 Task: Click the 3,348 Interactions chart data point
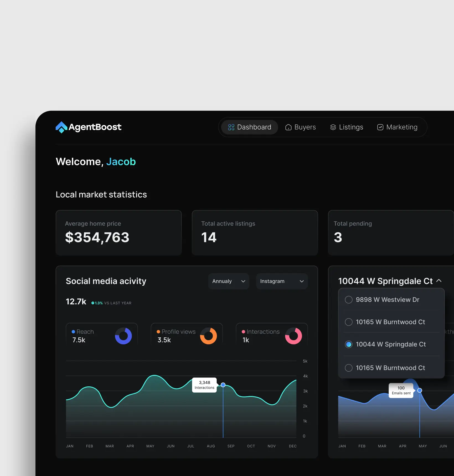(x=223, y=385)
